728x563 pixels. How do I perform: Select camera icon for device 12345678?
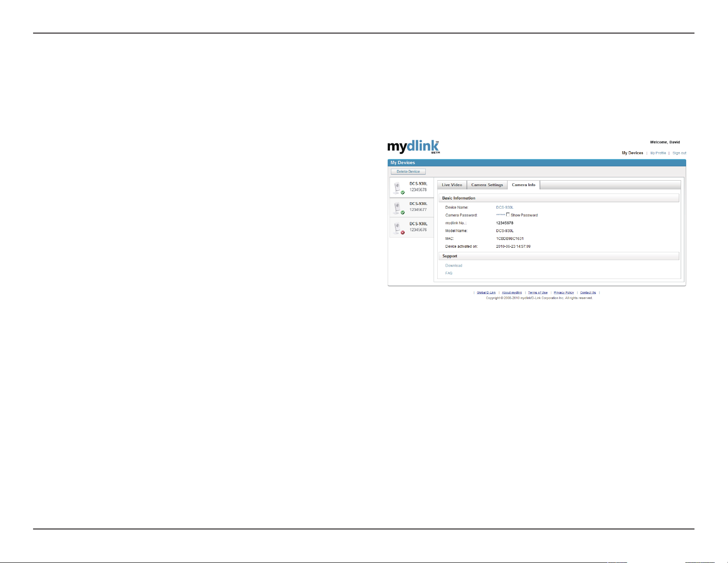(x=398, y=188)
